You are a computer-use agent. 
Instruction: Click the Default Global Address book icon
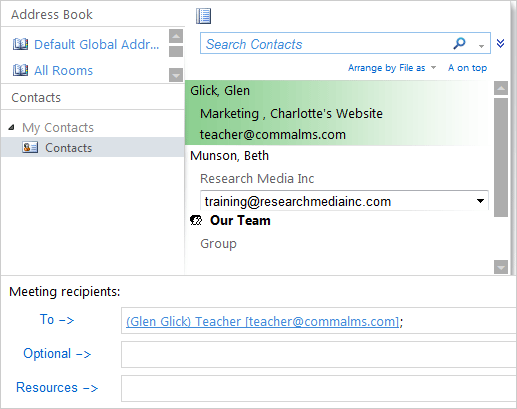tap(20, 44)
